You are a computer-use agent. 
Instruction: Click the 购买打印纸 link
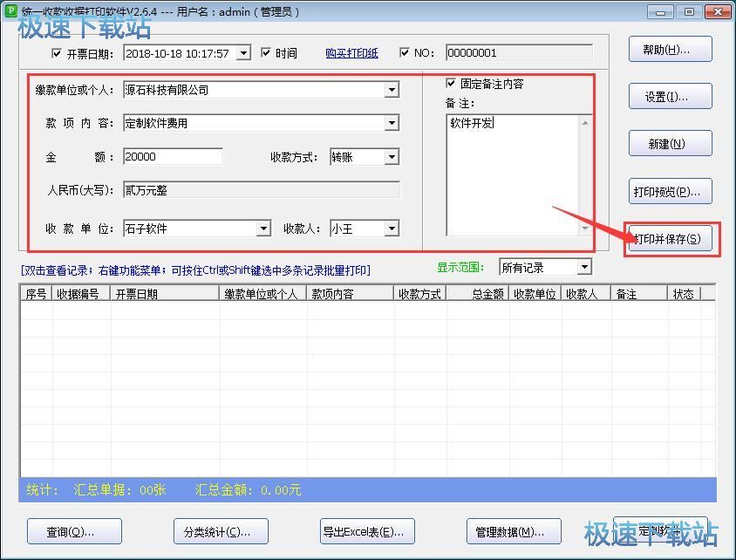tap(351, 53)
